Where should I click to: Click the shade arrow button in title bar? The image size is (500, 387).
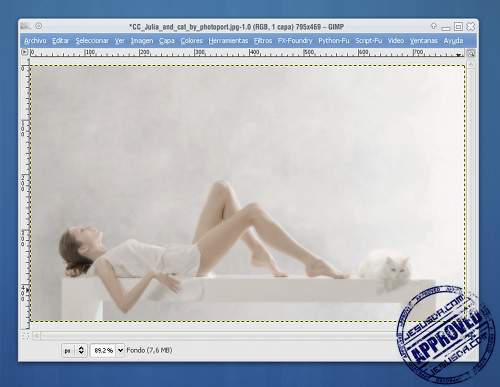click(x=434, y=26)
